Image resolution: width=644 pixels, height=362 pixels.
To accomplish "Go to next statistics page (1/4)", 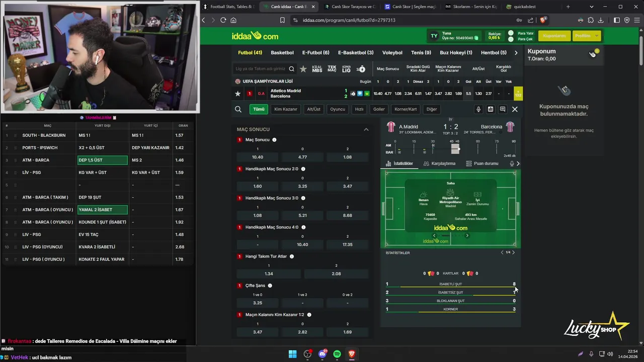I will (x=513, y=252).
